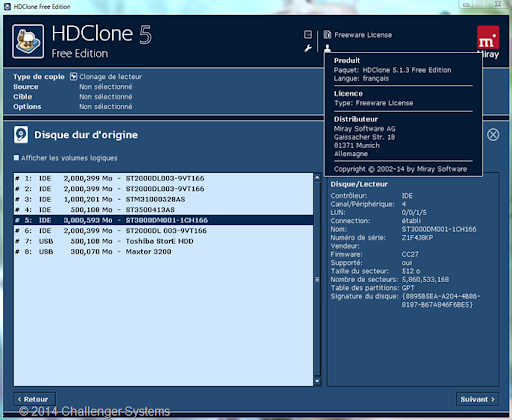
Task: Open the wrench settings icon
Action: (308, 48)
